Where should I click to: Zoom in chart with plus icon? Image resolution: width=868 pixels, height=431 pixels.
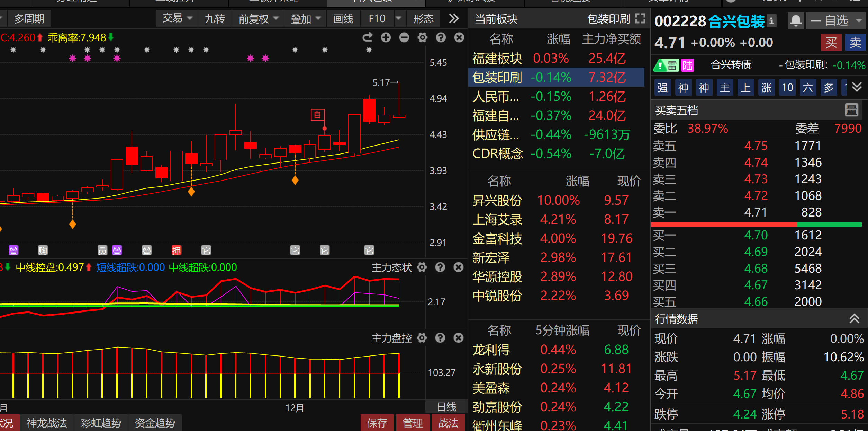pyautogui.click(x=386, y=37)
